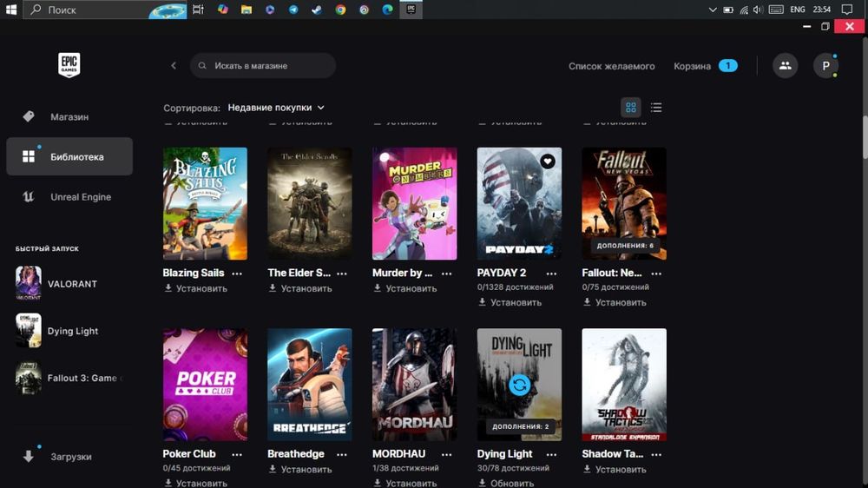The width and height of the screenshot is (868, 488).
Task: Click Дополнения: 6 badge on Fallout cover
Action: pos(624,246)
